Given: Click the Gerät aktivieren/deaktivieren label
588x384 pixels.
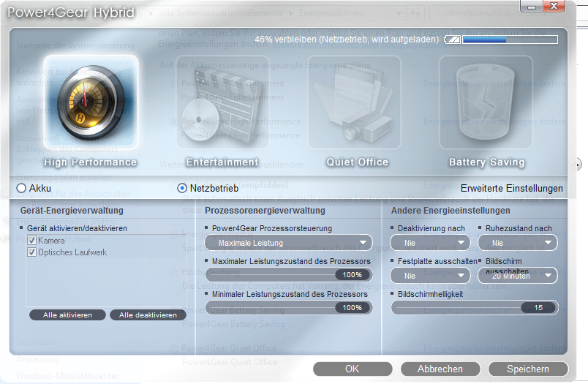Looking at the screenshot, I should pos(77,228).
